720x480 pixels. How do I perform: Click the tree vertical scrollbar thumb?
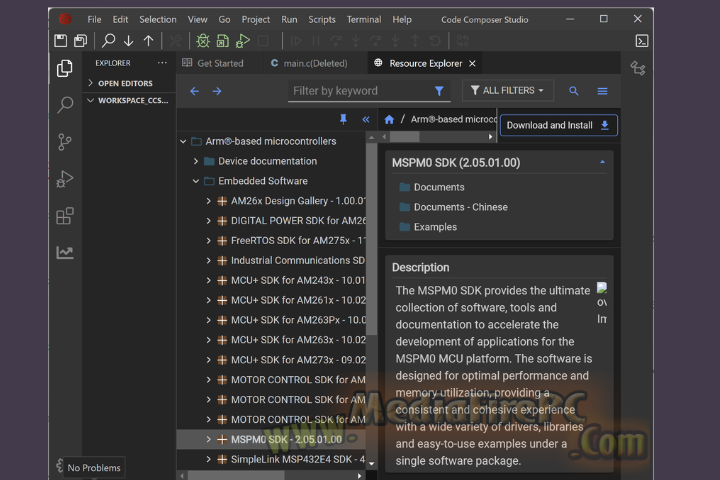pyautogui.click(x=372, y=239)
